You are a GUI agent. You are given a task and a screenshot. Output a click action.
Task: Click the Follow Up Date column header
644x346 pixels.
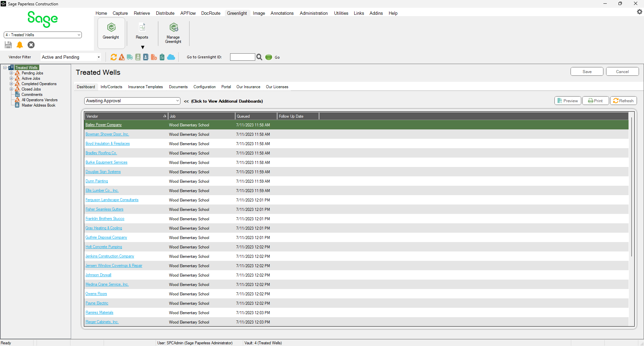click(x=298, y=116)
